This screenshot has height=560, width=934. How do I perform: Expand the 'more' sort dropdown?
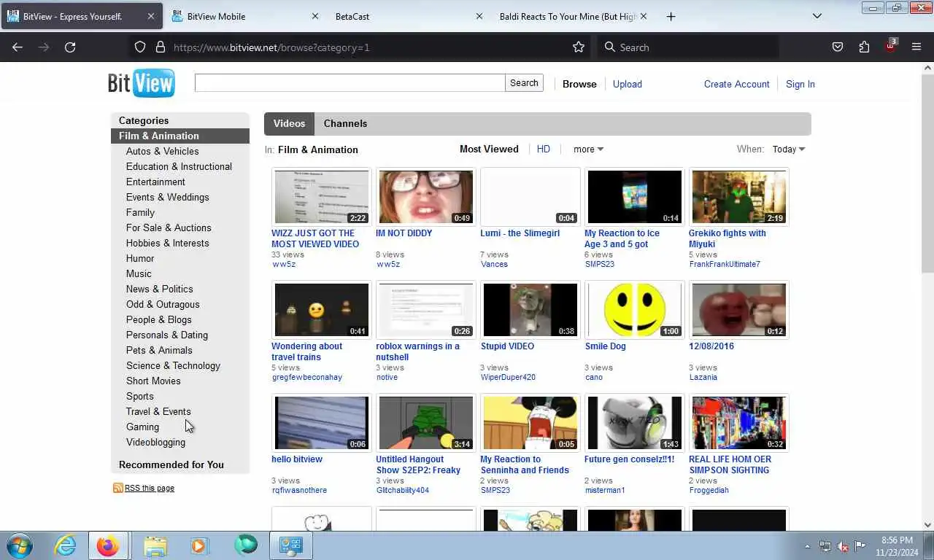(x=588, y=149)
